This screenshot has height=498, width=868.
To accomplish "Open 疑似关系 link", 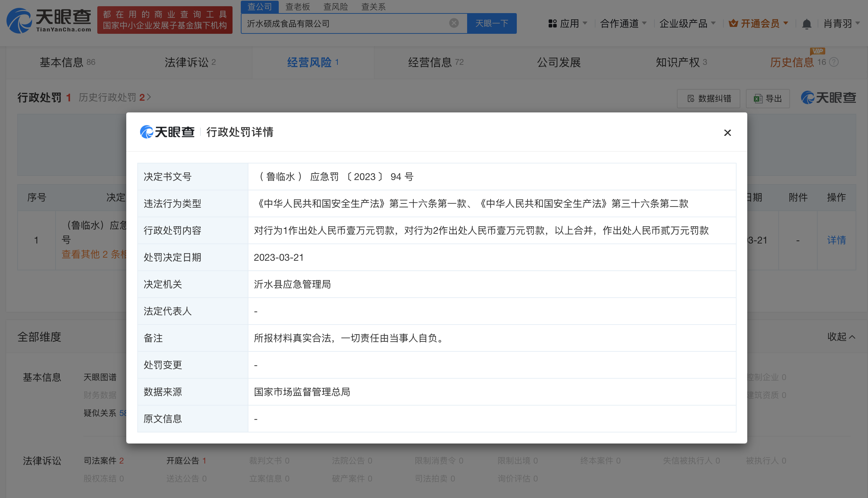I will pyautogui.click(x=105, y=413).
